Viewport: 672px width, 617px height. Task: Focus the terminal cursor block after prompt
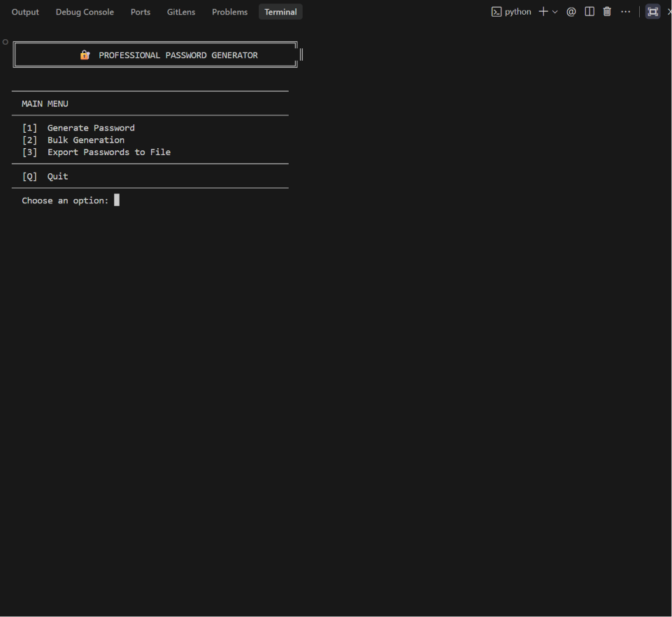[117, 200]
